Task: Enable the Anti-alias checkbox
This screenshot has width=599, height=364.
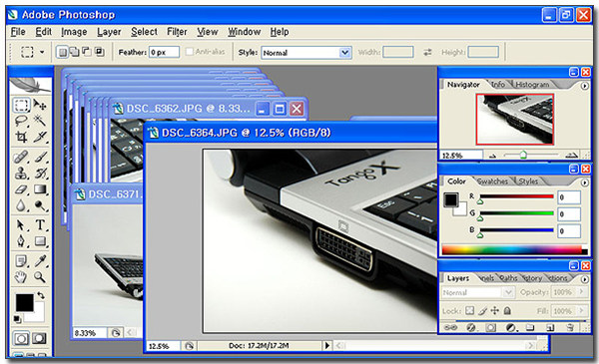Action: [x=189, y=52]
